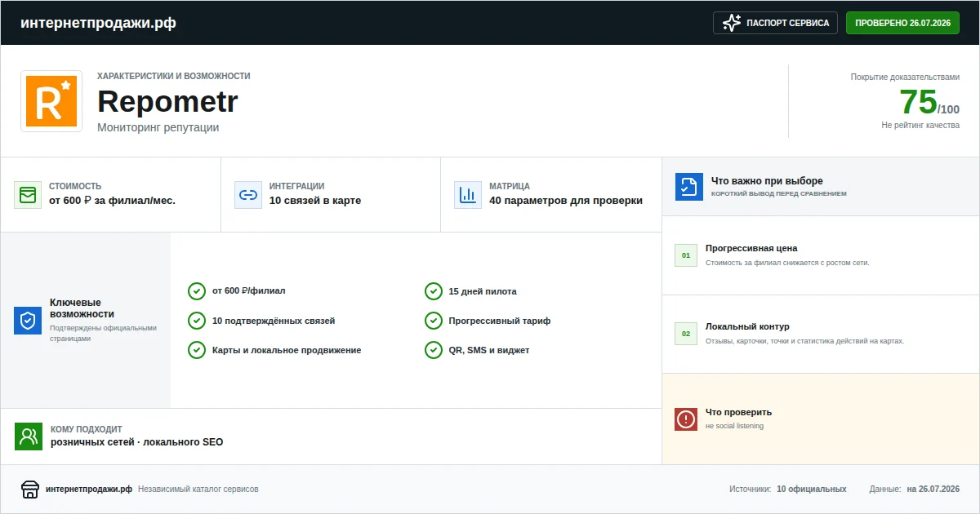Click the 02 number badge
980x514 pixels.
(686, 334)
